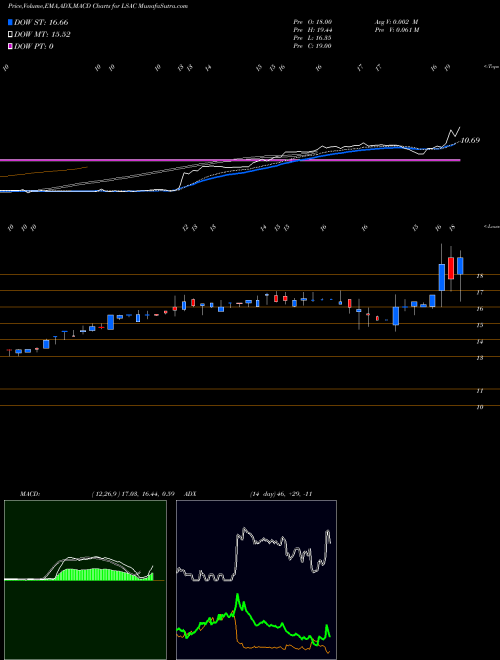Click the 'Pre L: 16.35' value

point(313,38)
